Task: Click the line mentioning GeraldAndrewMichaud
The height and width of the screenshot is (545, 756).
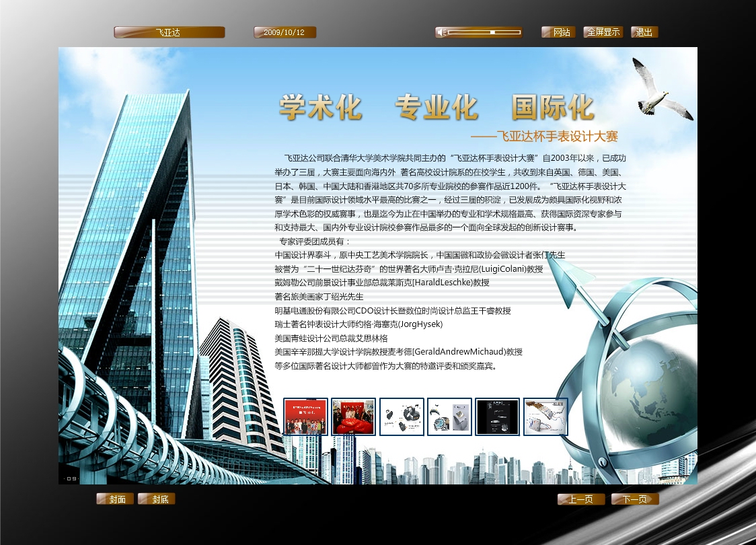Action: 399,352
